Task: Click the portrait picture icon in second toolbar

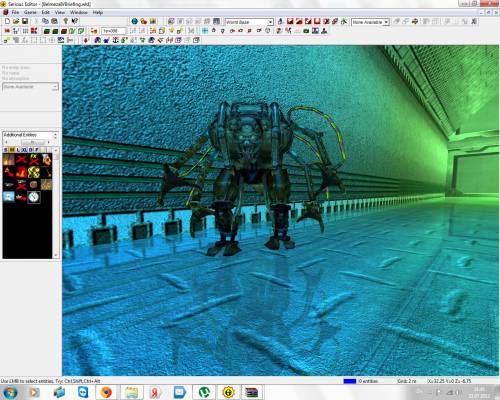Action: (315, 31)
